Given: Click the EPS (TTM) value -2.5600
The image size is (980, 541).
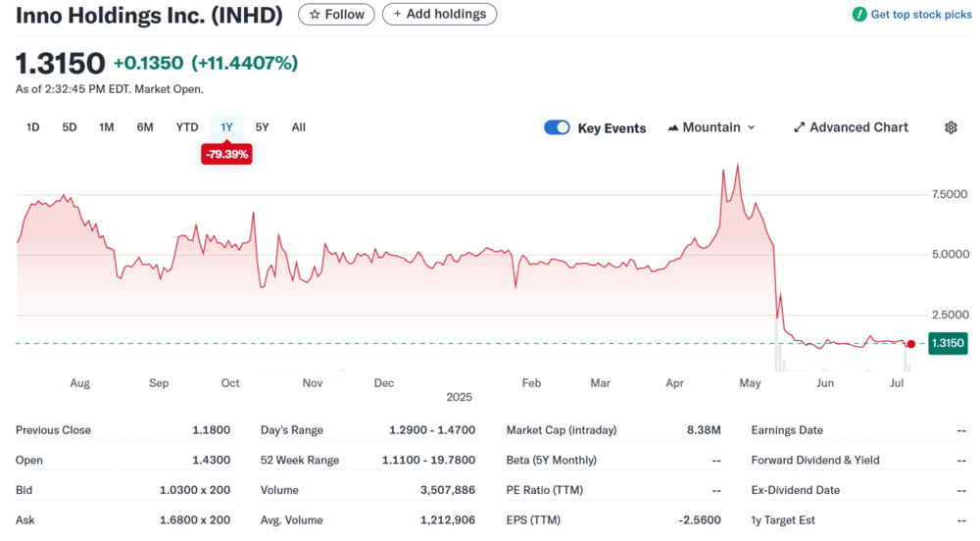Looking at the screenshot, I should pyautogui.click(x=700, y=520).
